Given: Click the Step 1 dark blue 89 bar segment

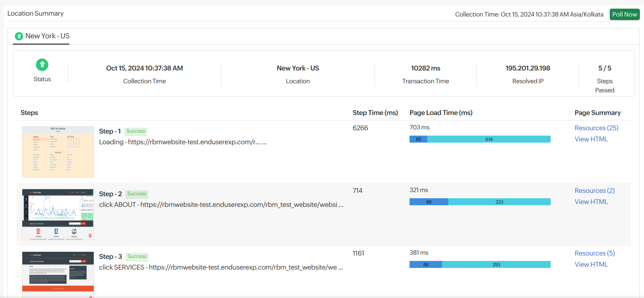Looking at the screenshot, I should (418, 139).
